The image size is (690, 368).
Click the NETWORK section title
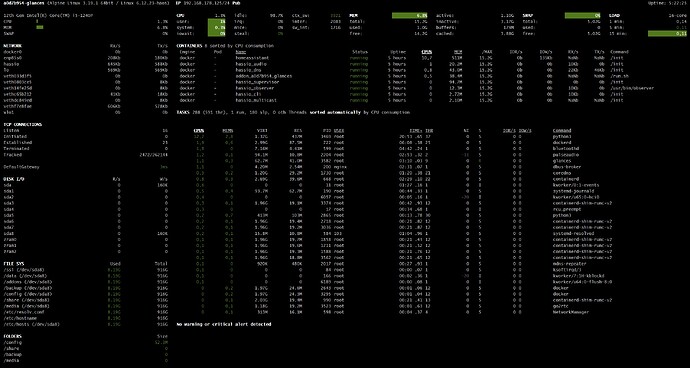point(12,45)
